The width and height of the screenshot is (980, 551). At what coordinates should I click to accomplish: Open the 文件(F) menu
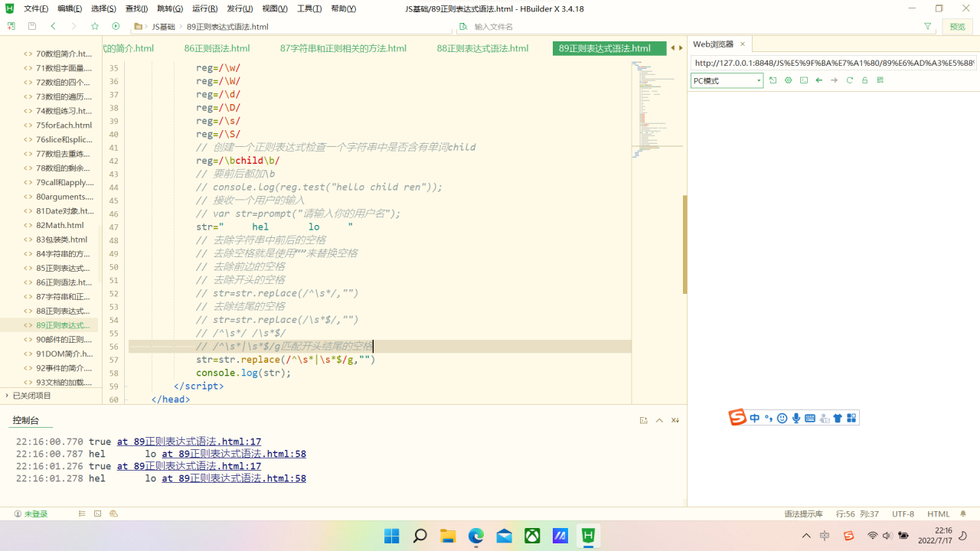coord(36,8)
